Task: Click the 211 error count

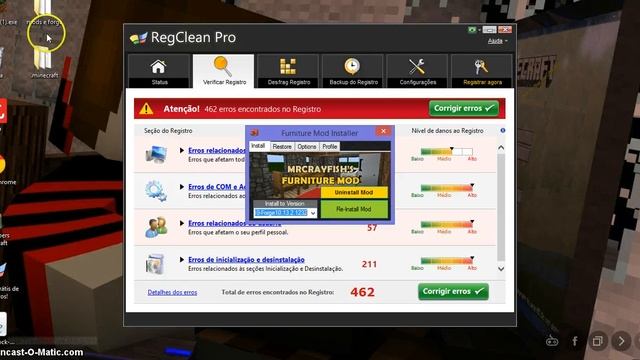Action: click(369, 264)
